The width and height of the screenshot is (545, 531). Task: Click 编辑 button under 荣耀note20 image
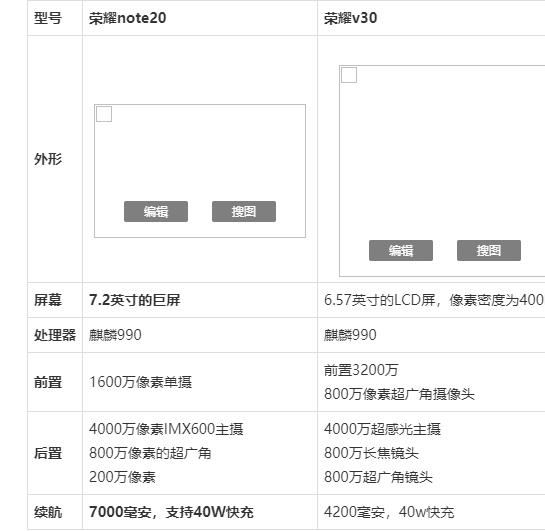point(156,211)
